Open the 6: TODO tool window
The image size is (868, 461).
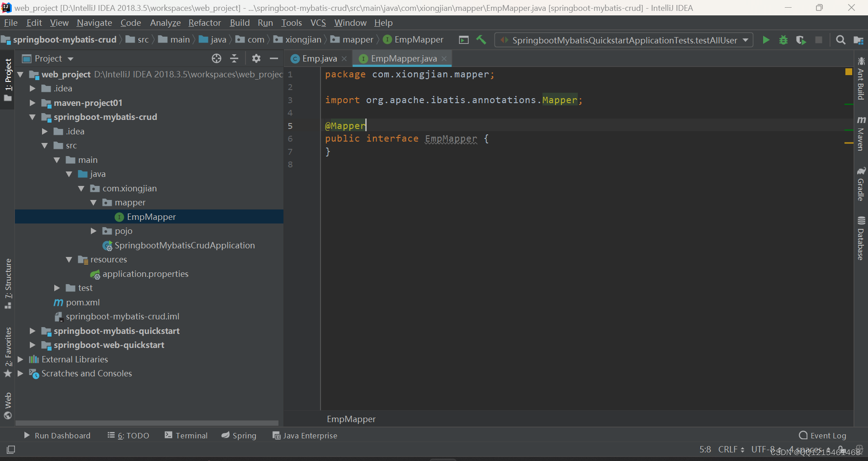[128, 435]
